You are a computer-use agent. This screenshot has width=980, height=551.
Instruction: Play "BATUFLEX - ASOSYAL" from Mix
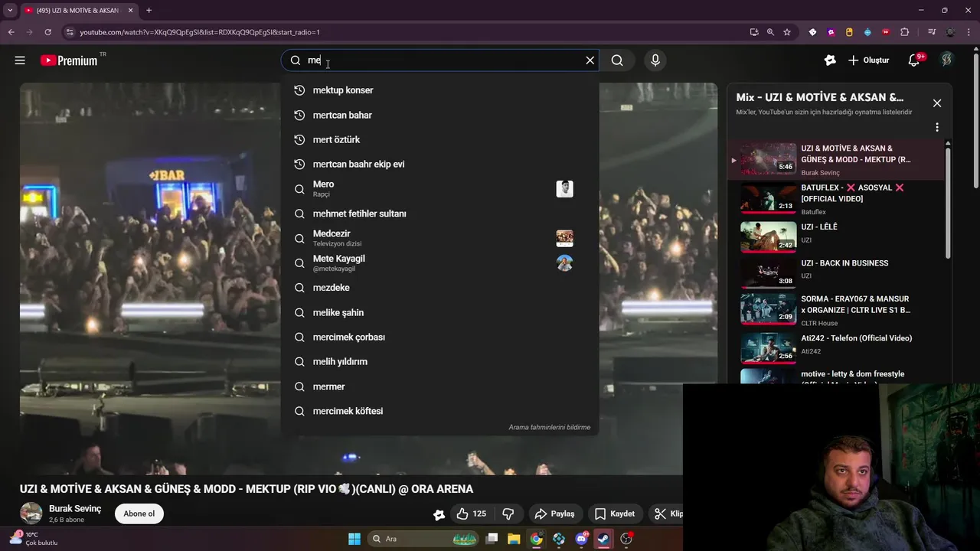coord(835,197)
